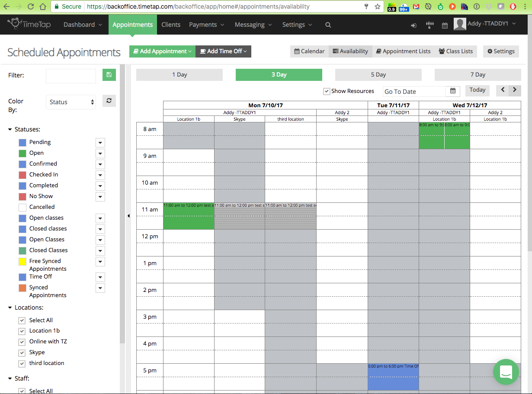Open the Pending status dropdown arrow

tap(100, 143)
